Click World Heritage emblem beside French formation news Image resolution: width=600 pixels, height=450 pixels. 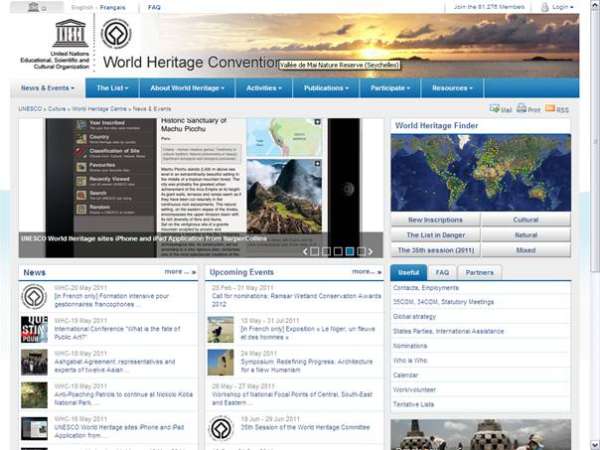(x=34, y=297)
